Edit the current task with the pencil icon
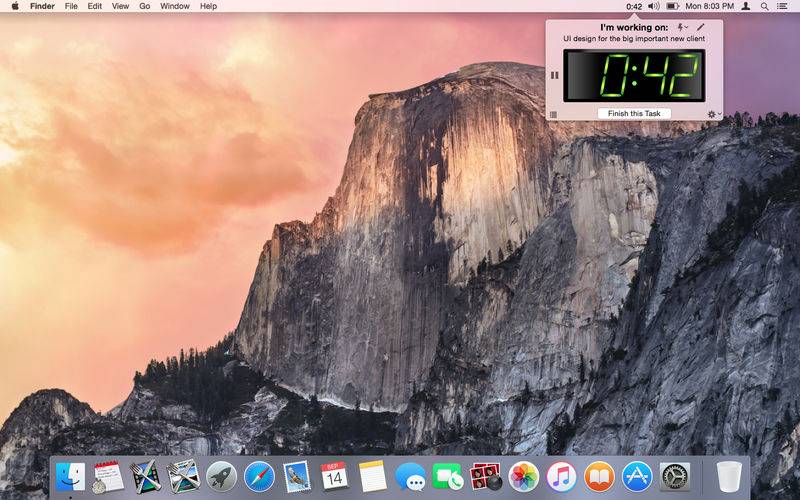 tap(701, 27)
